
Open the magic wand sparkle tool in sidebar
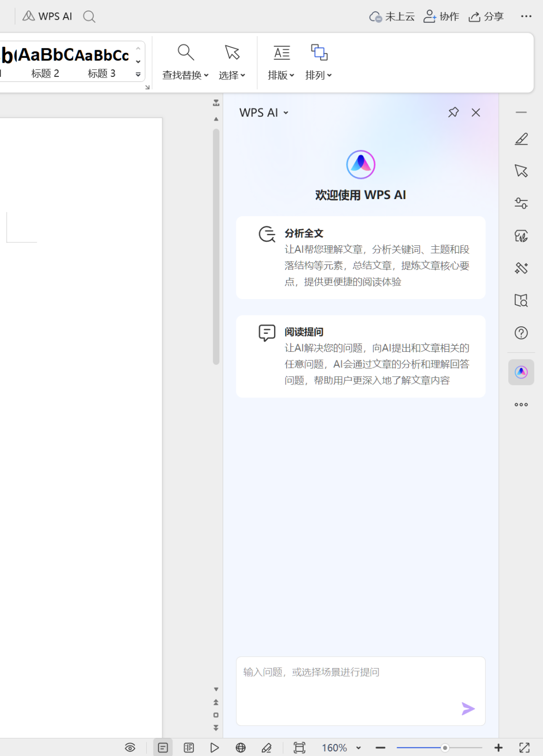point(521,268)
